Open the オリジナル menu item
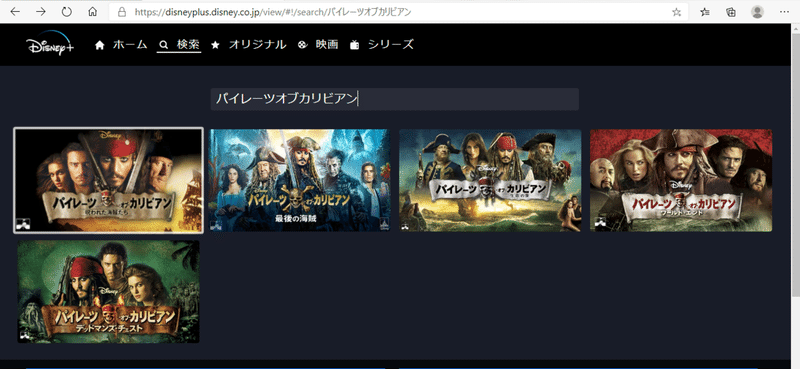Screen dimensions: 800x369 pyautogui.click(x=257, y=45)
